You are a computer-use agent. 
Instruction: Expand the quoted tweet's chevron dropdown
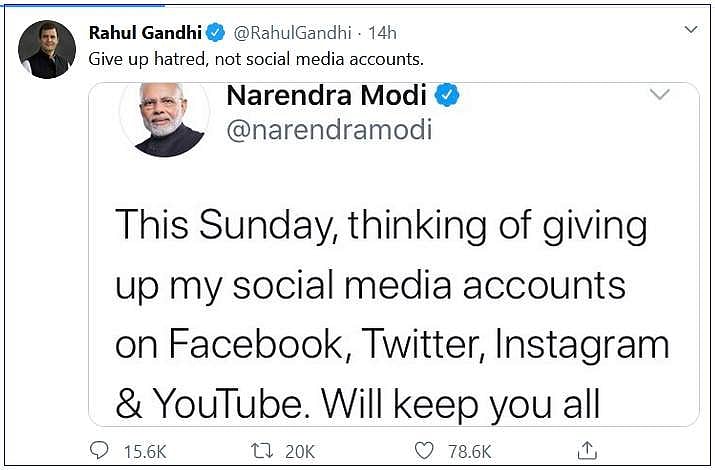click(x=659, y=95)
